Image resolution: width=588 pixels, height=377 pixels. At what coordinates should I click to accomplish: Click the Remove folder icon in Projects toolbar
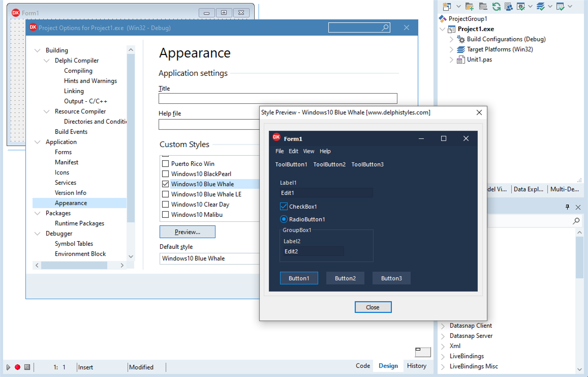(483, 6)
